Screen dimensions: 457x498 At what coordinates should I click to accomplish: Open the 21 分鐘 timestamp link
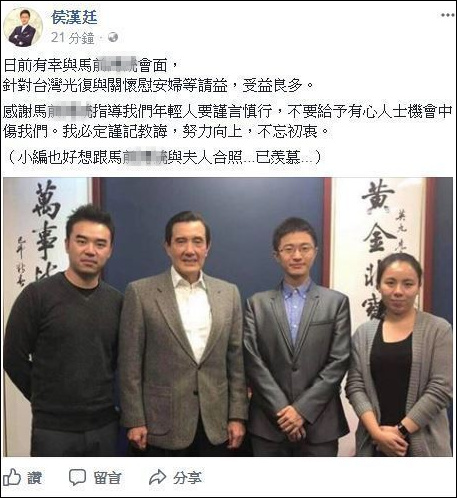pyautogui.click(x=73, y=38)
